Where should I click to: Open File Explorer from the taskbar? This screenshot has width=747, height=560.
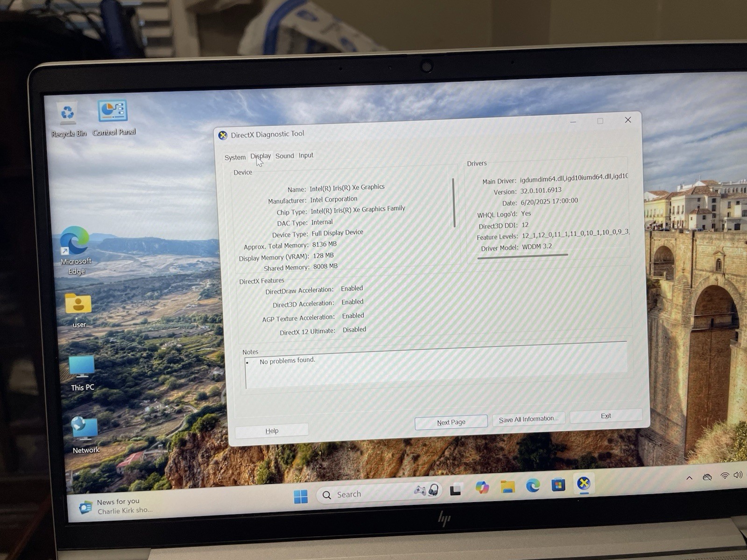507,487
